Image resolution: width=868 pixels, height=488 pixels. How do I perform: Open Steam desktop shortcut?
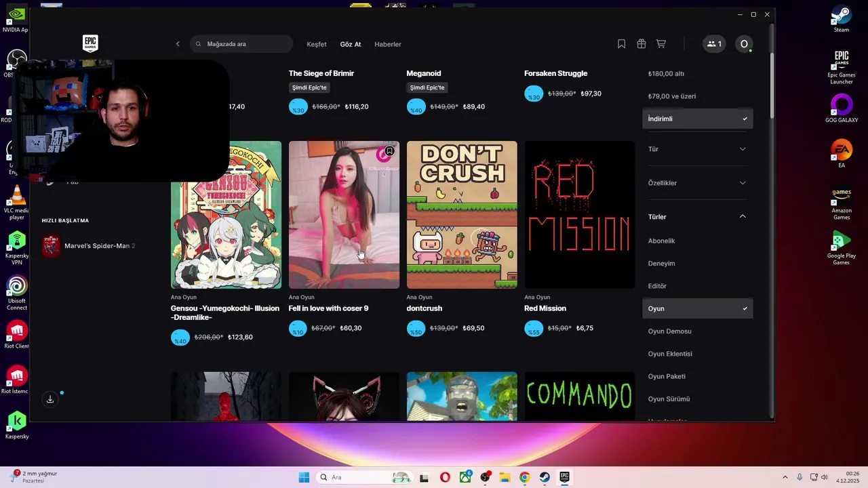pos(841,19)
